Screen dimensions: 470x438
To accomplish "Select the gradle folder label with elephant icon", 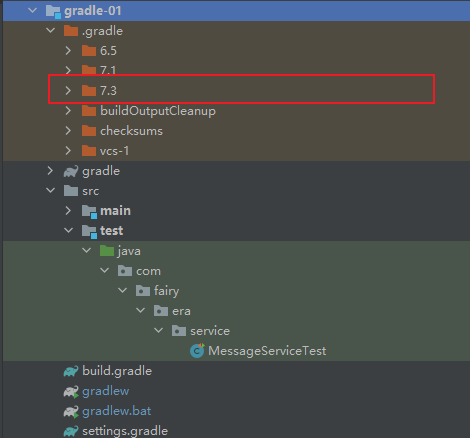I will point(101,171).
